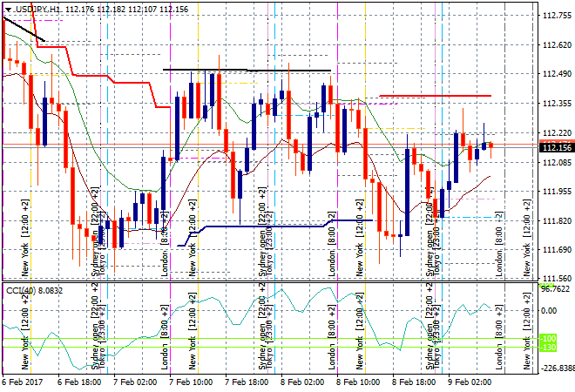The width and height of the screenshot is (575, 392).
Task: Click the 8 Feb 18:00 time label
Action: pos(414,382)
